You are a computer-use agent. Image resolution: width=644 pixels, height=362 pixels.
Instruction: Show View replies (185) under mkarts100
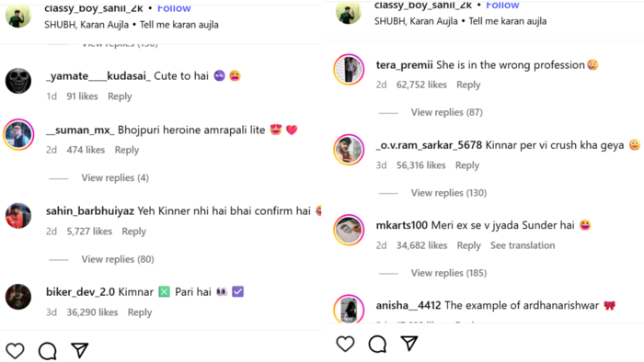click(x=449, y=273)
